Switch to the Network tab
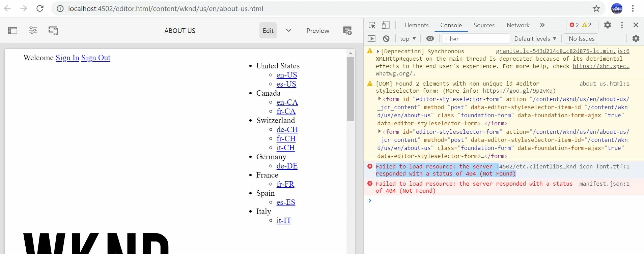The height and width of the screenshot is (254, 644). pos(518,25)
